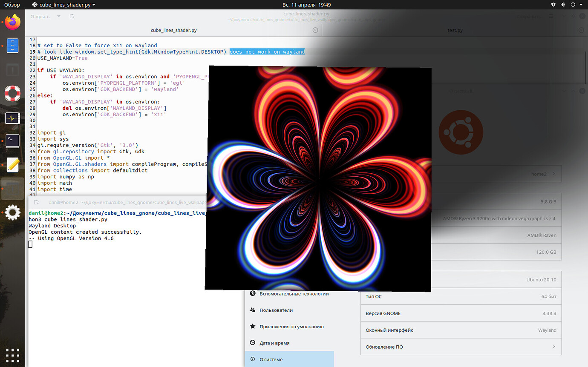Select О системе in the settings sidebar

tap(289, 359)
